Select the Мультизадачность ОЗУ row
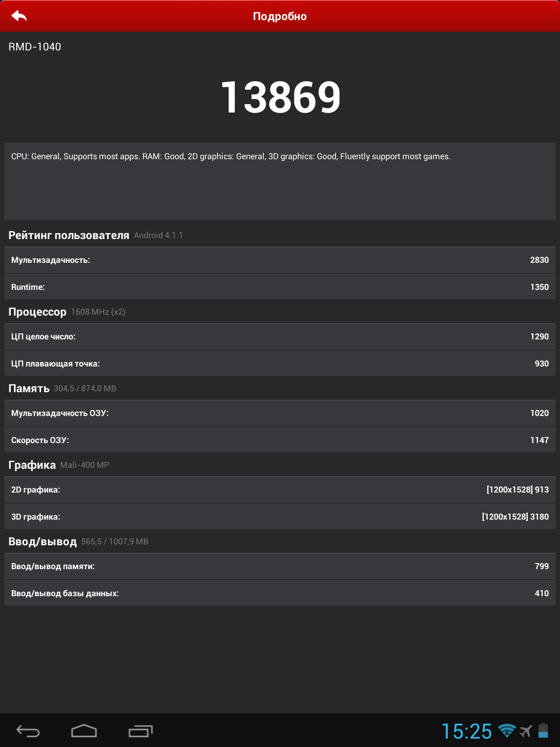The width and height of the screenshot is (560, 747). [x=280, y=413]
